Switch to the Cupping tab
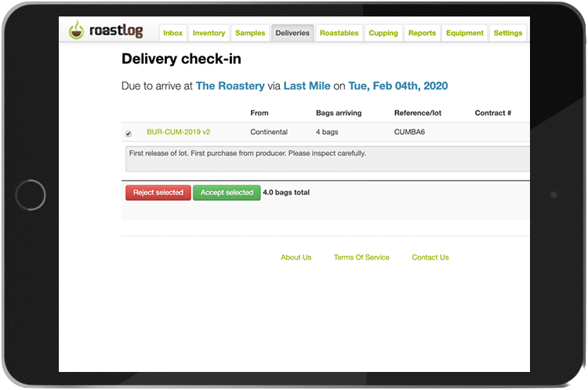The width and height of the screenshot is (588, 390). (383, 33)
